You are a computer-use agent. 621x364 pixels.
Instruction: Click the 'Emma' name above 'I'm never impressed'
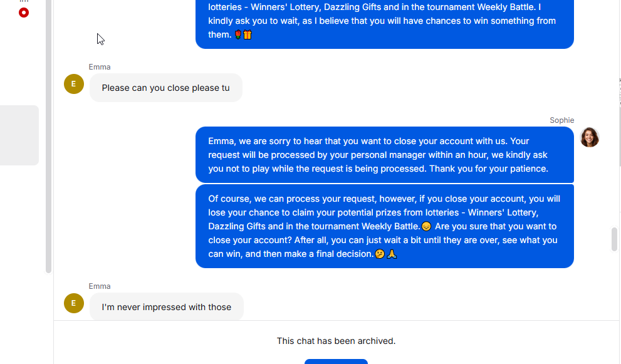[100, 286]
